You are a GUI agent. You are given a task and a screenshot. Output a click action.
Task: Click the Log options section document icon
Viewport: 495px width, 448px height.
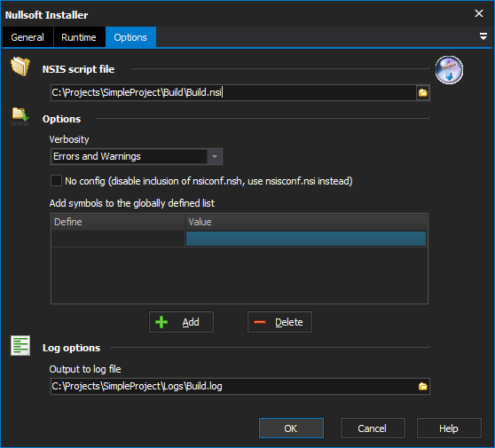[20, 345]
